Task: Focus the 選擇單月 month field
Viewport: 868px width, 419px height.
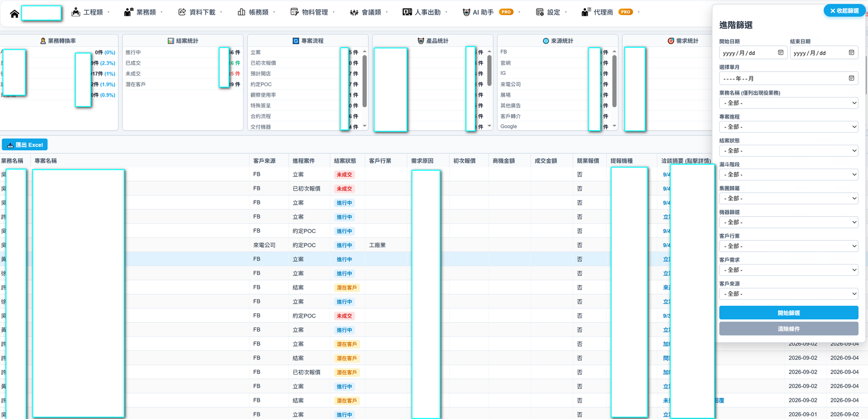Action: click(x=789, y=79)
